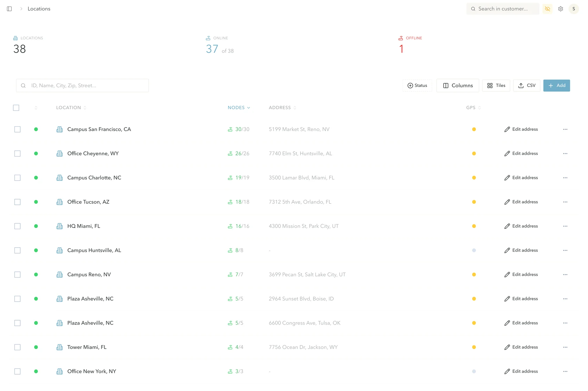This screenshot has width=588, height=391.
Task: Click building icon for Campus San Francisco, CA
Action: pyautogui.click(x=60, y=129)
